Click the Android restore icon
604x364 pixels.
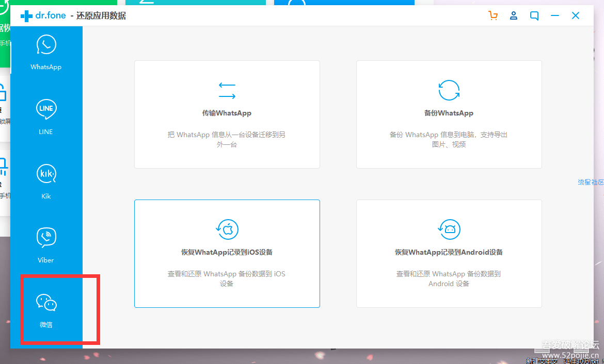(x=449, y=229)
